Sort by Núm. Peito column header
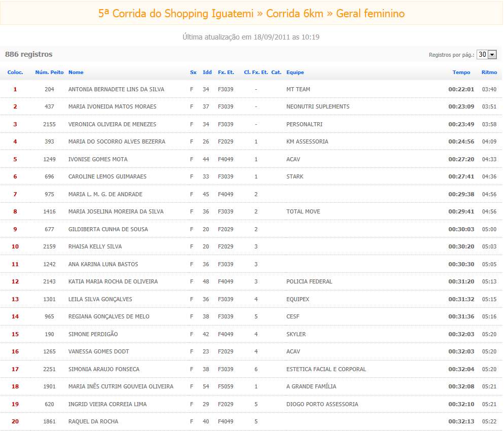This screenshot has width=504, height=431. (x=49, y=73)
